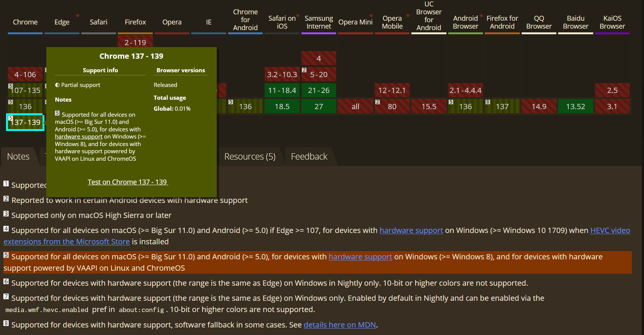Image resolution: width=644 pixels, height=335 pixels.
Task: Open Test on Chrome 137 - 139 link
Action: click(x=128, y=182)
